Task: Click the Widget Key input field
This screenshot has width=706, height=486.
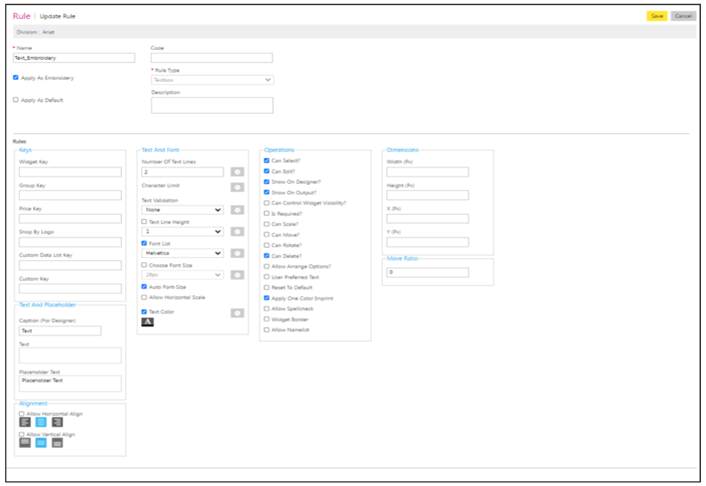Action: 70,172
